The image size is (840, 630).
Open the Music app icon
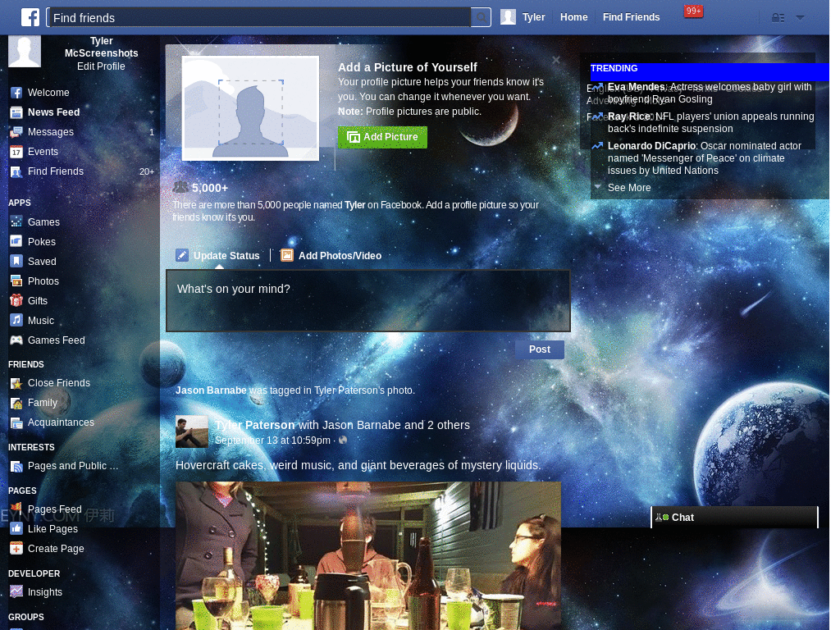[x=16, y=320]
